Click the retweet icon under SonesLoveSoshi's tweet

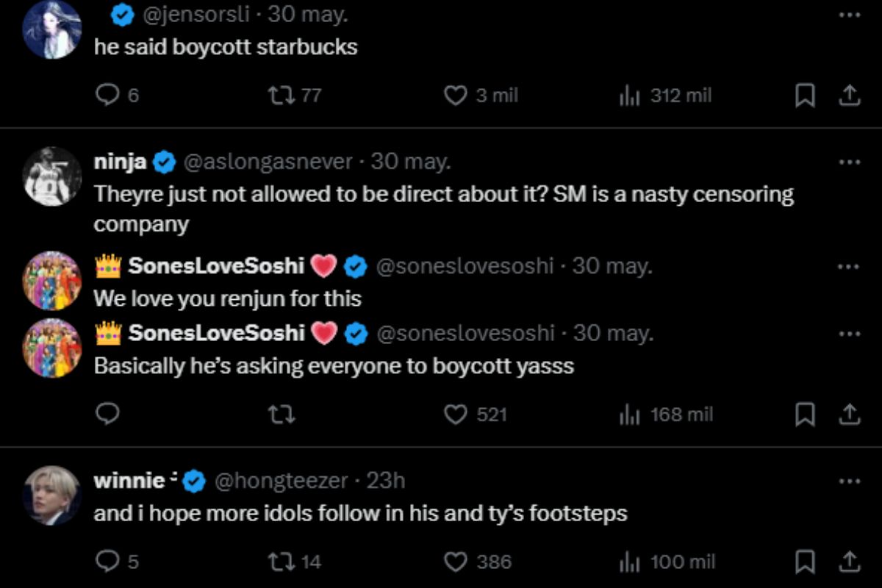point(282,415)
